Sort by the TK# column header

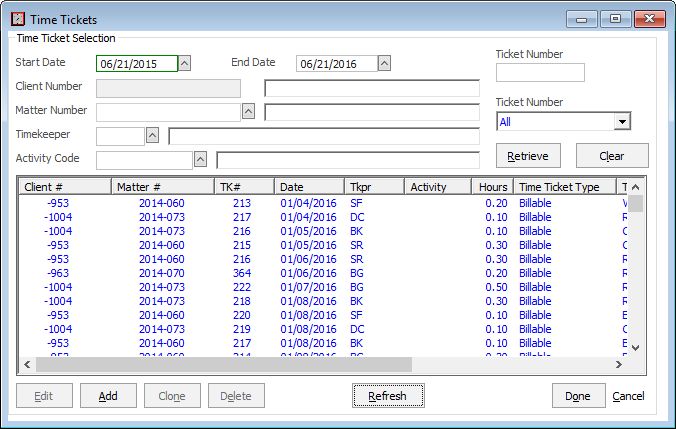244,187
